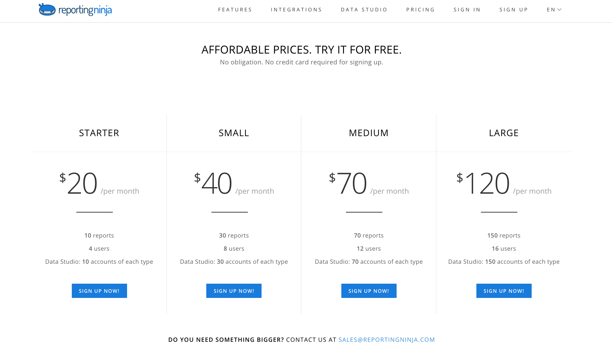The width and height of the screenshot is (612, 364).
Task: Click the $120 per month price
Action: pos(504,183)
